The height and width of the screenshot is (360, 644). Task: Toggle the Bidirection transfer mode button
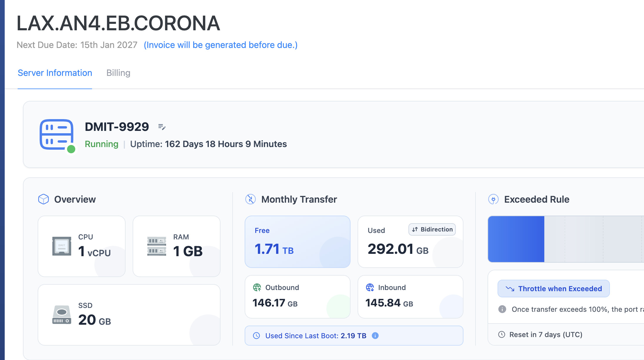tap(432, 229)
